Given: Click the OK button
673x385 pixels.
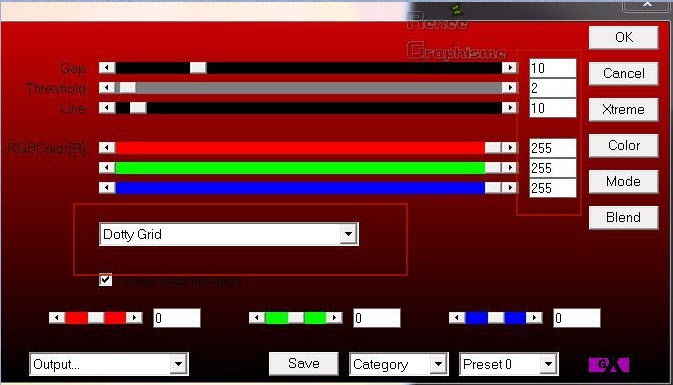Looking at the screenshot, I should point(623,37).
